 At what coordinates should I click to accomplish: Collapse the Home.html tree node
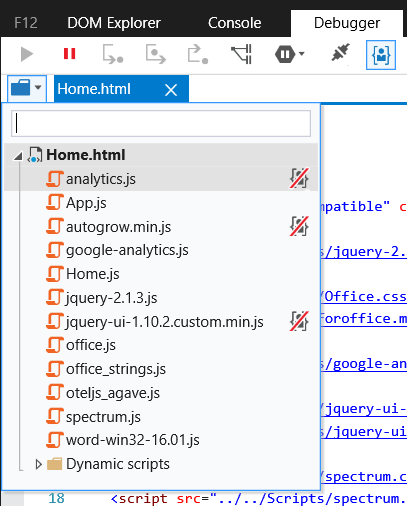tap(19, 156)
